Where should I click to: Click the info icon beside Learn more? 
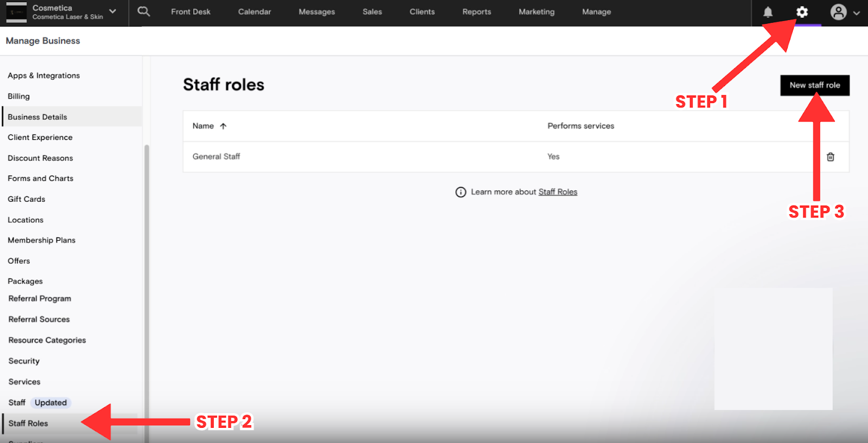[461, 192]
